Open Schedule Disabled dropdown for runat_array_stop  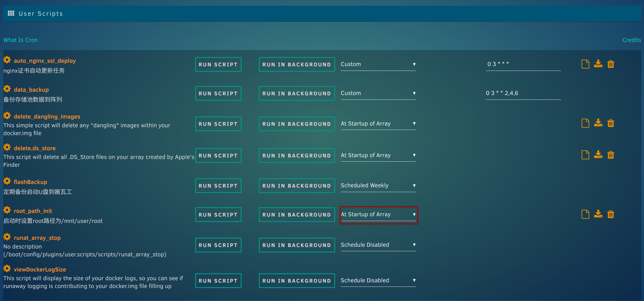tap(378, 245)
